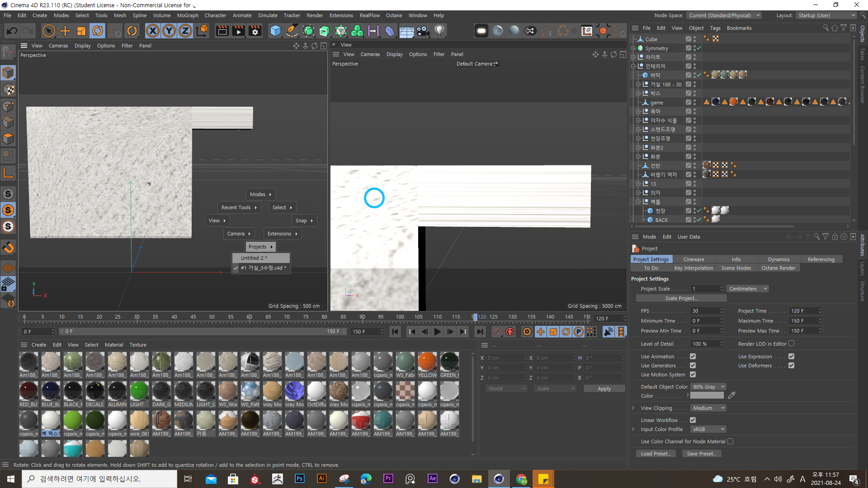Open Default Object Color dropdown
This screenshot has width=868, height=488.
[x=709, y=387]
